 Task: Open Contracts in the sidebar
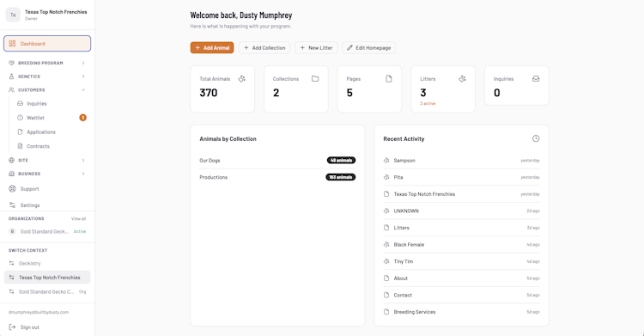click(52, 146)
